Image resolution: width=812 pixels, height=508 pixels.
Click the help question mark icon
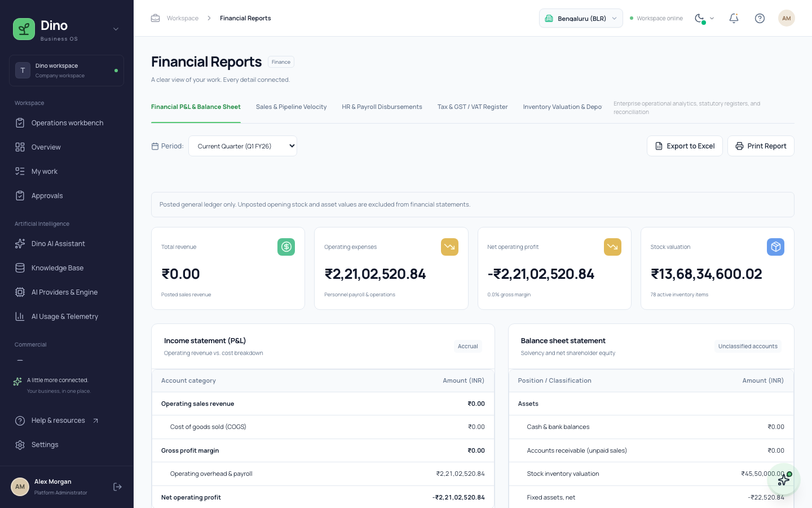tap(760, 18)
